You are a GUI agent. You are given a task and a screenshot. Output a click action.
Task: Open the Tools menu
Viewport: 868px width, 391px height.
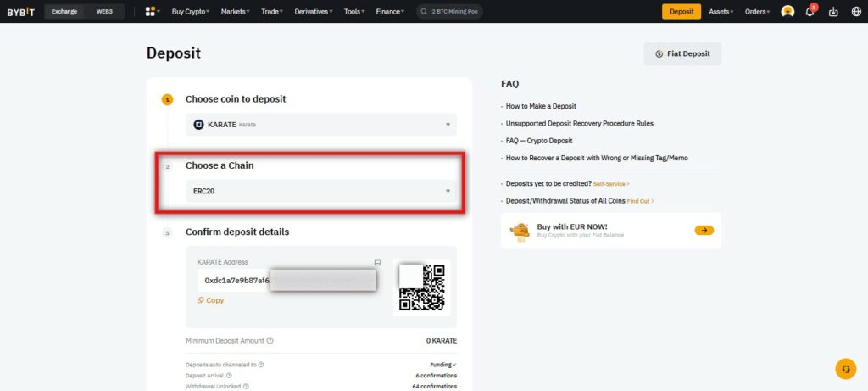354,12
